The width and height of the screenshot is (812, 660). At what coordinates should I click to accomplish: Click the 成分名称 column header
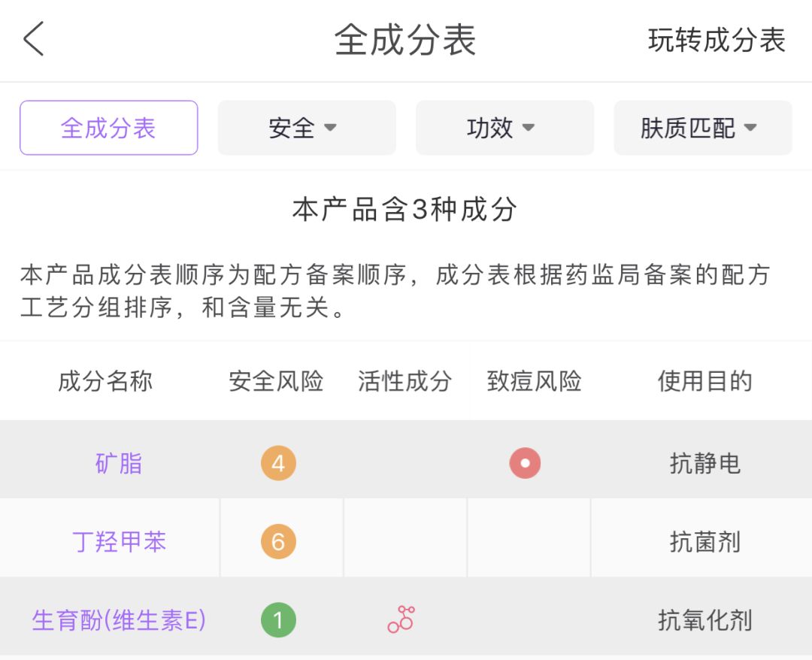click(x=106, y=381)
